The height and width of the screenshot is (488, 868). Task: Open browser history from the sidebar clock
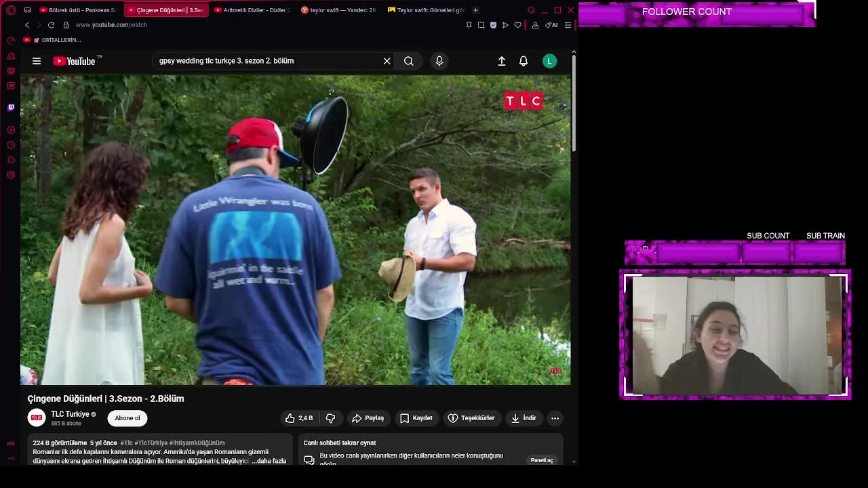click(x=11, y=145)
